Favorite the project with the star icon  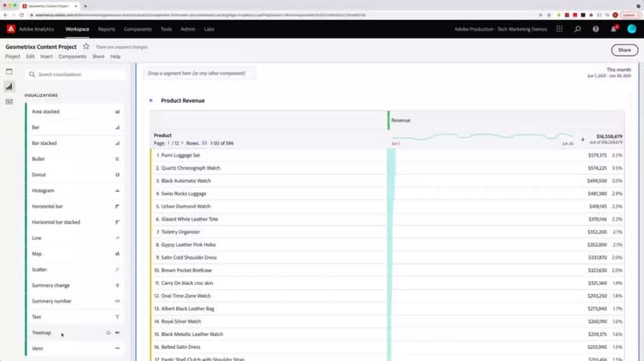86,46
